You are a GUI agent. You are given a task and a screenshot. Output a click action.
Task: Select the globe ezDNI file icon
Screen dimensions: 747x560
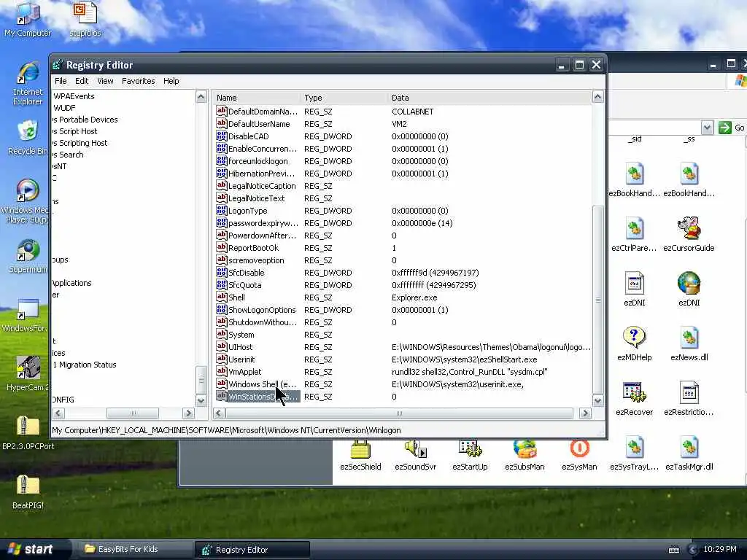pos(689,289)
